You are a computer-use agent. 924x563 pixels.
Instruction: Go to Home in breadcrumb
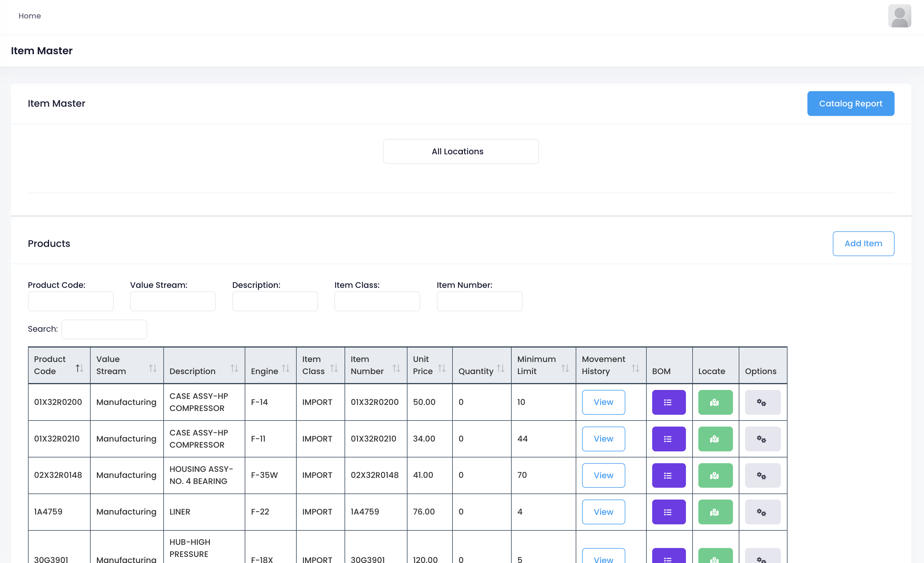pyautogui.click(x=30, y=16)
